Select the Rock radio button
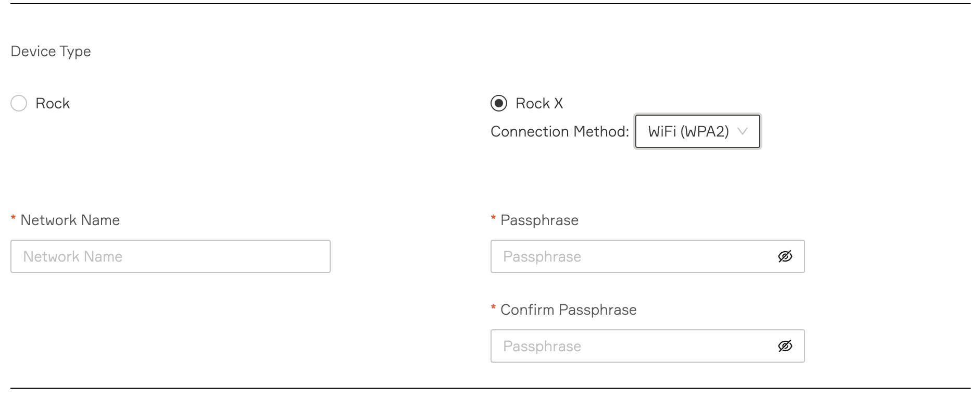The height and width of the screenshot is (396, 980). point(19,103)
